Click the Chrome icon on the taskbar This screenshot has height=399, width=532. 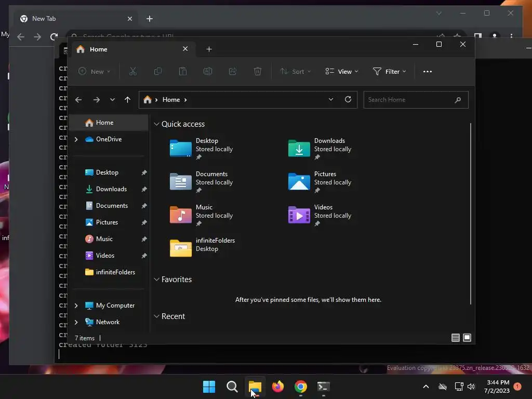[301, 387]
